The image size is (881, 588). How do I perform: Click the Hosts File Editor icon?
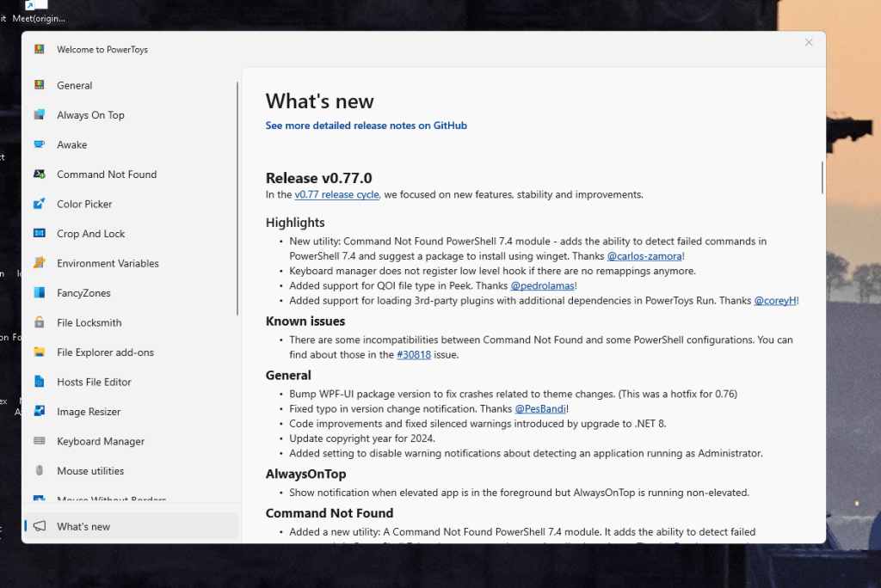(x=40, y=382)
